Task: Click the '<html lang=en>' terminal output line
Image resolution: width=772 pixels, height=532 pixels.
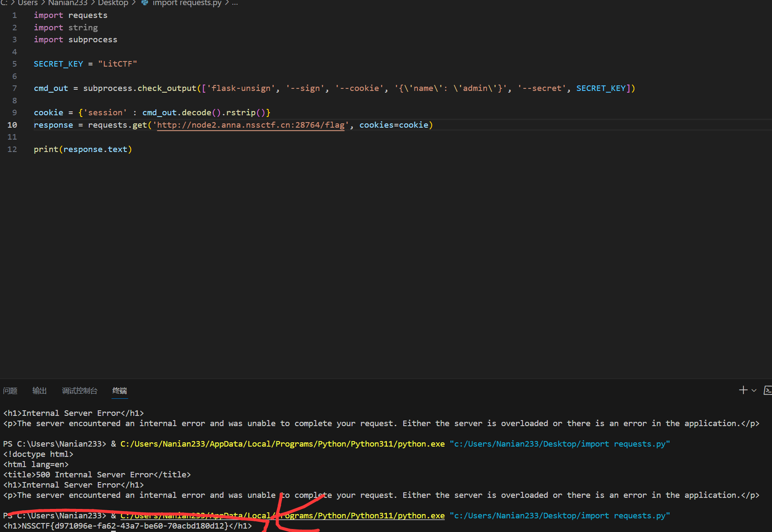Action: [36, 465]
